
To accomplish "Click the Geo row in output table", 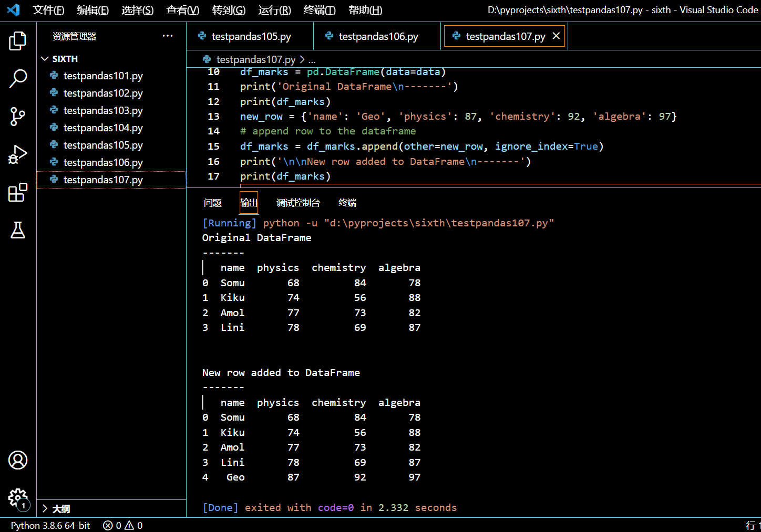I will tap(311, 477).
